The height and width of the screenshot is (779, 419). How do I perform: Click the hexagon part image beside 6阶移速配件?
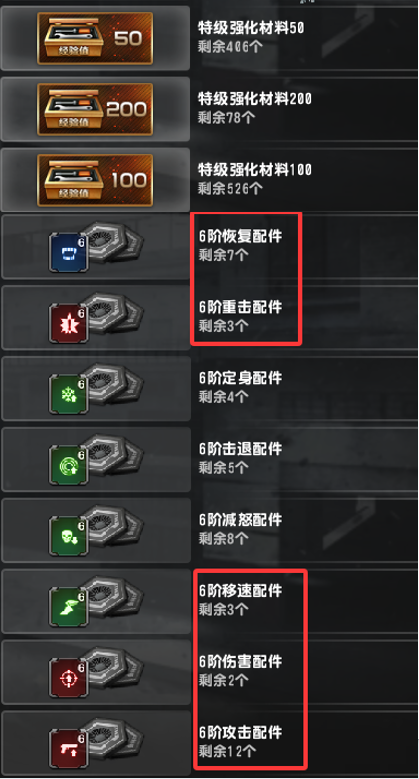click(x=113, y=597)
